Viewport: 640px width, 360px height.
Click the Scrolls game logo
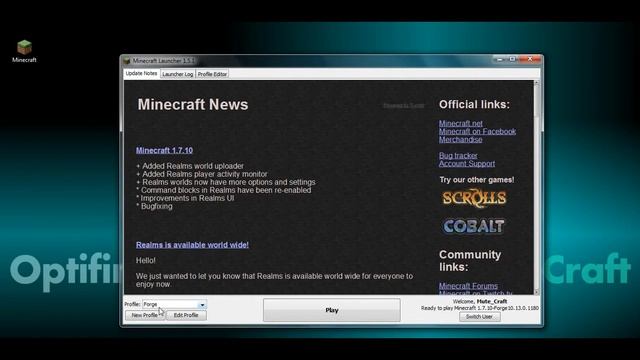[x=474, y=198]
